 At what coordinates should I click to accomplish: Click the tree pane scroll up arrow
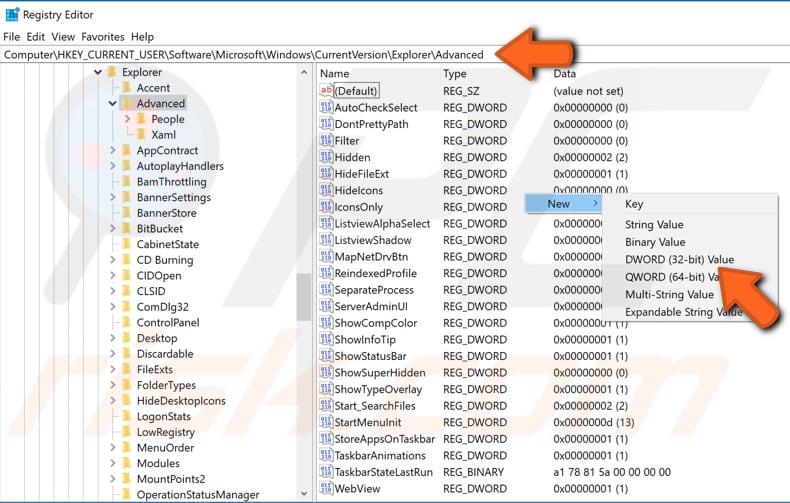(x=304, y=73)
